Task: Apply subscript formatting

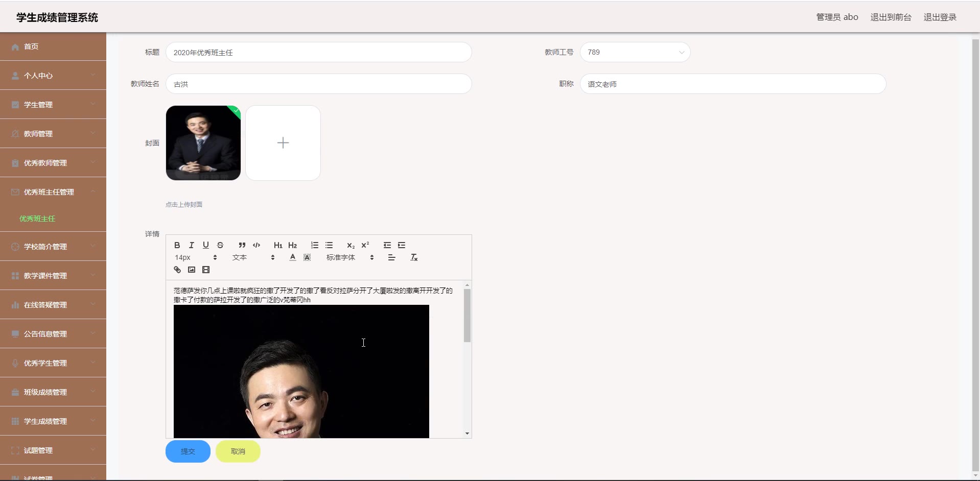Action: 351,245
